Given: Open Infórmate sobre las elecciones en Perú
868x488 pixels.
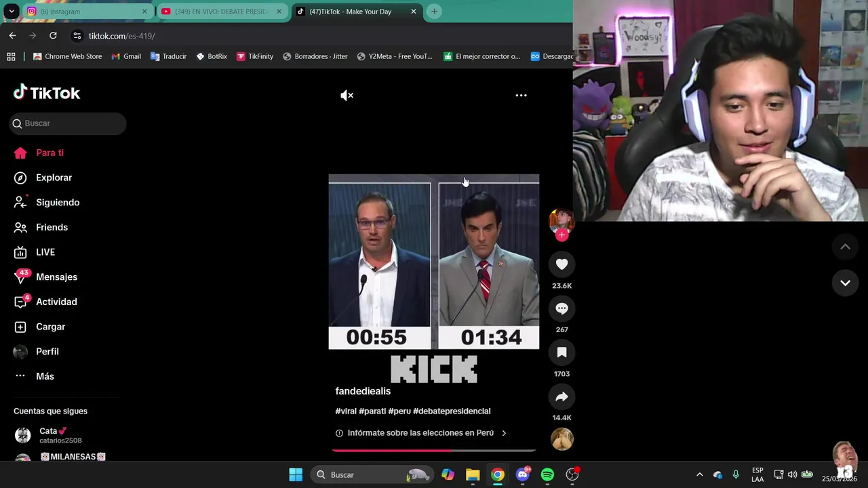Looking at the screenshot, I should point(421,433).
